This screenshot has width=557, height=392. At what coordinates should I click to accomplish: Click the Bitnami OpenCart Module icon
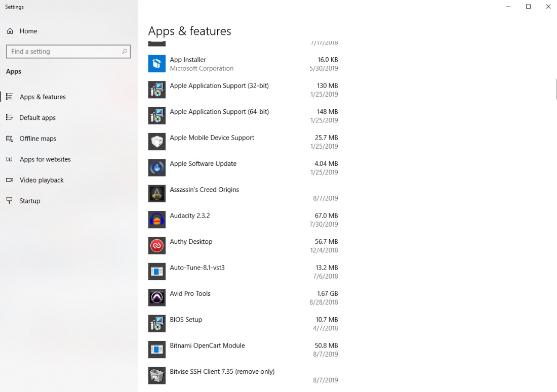[x=156, y=350]
